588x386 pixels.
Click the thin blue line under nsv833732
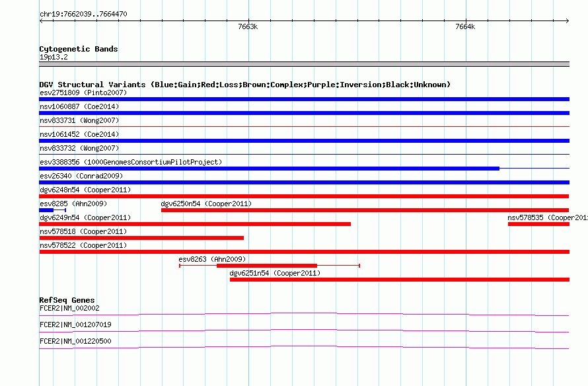[304, 155]
